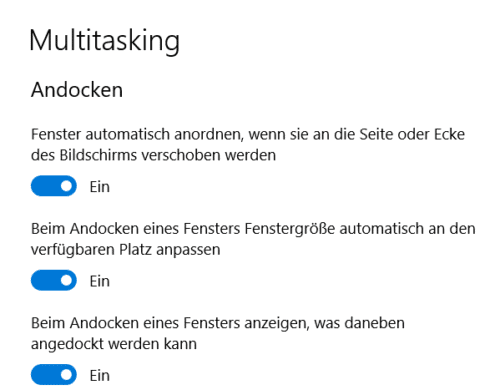
Task: Click the white knob of the first Andocken toggle
Action: (x=66, y=186)
